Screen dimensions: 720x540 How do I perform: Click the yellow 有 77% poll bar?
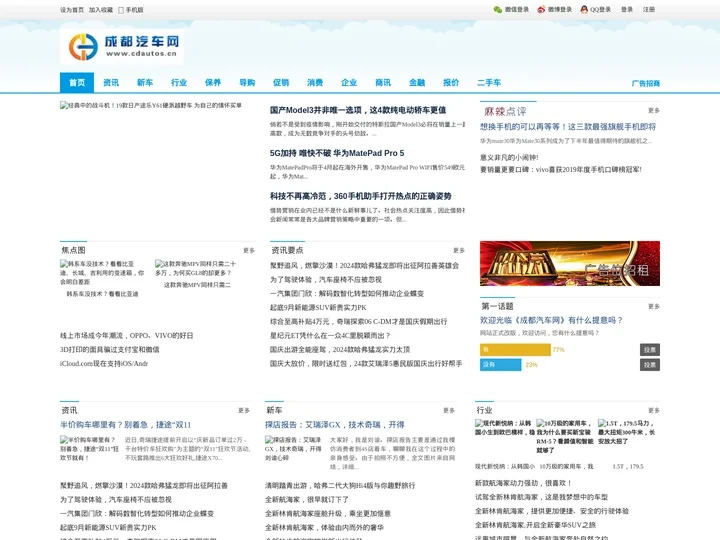[515, 350]
